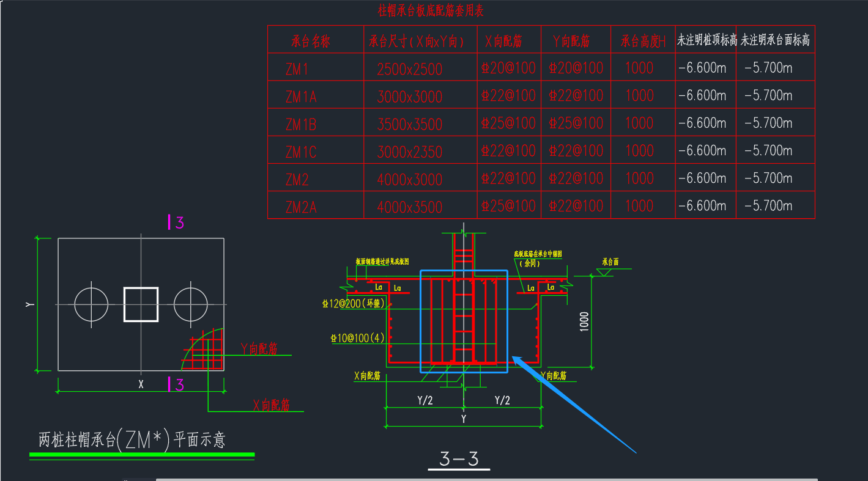Select the X向配筋 table header
Image resolution: width=868 pixels, height=481 pixels.
pos(503,42)
